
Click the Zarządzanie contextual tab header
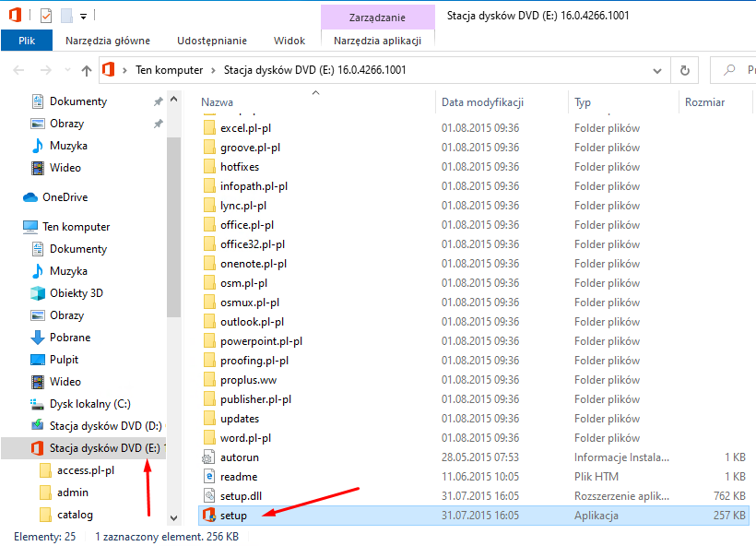(377, 18)
